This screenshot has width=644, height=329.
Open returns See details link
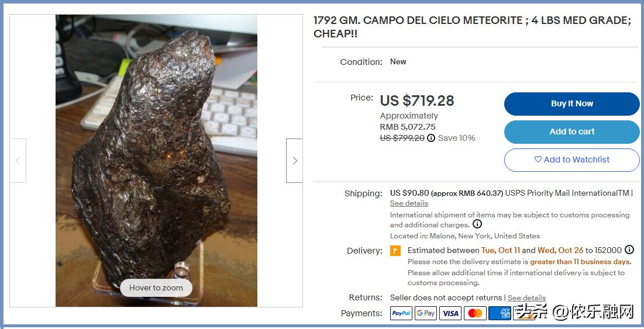coord(526,298)
